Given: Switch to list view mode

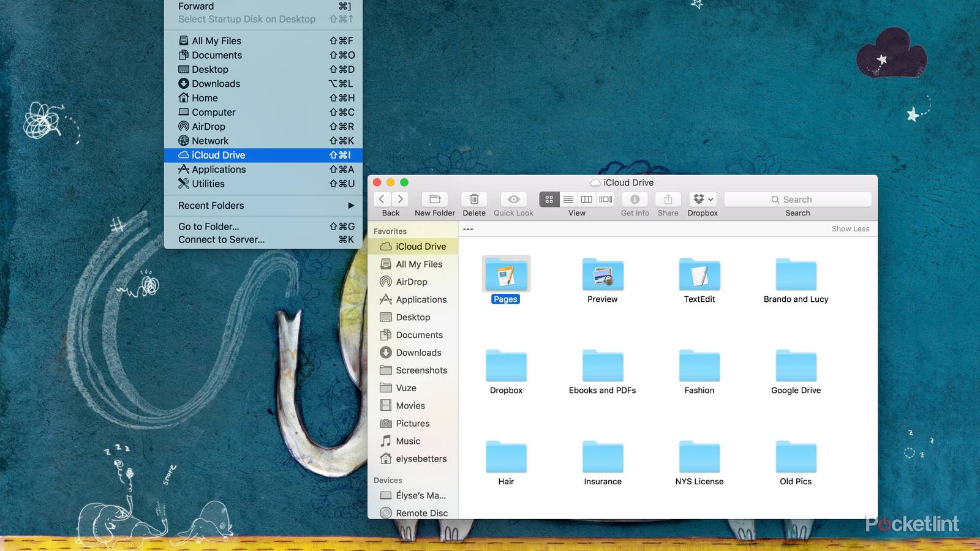Looking at the screenshot, I should (x=568, y=199).
